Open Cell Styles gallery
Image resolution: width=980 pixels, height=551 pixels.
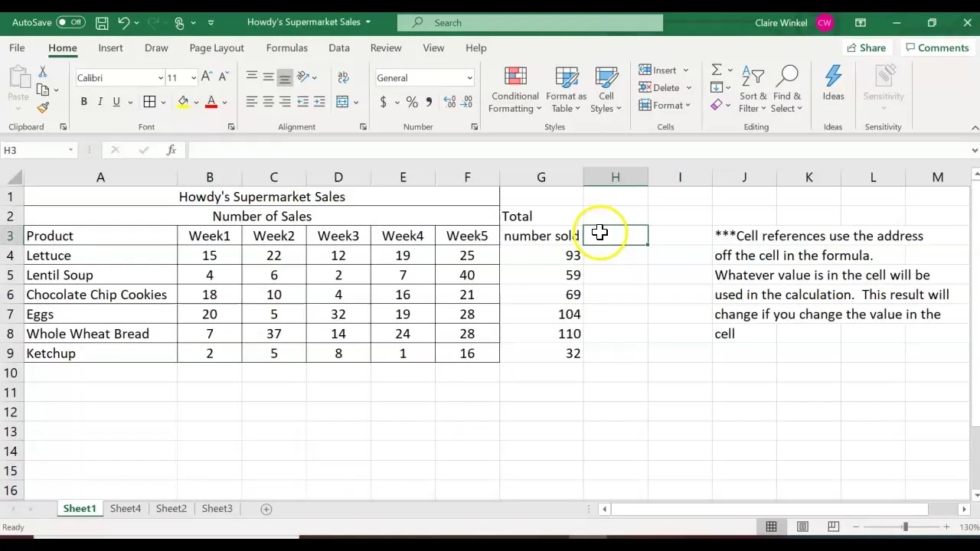pos(606,90)
